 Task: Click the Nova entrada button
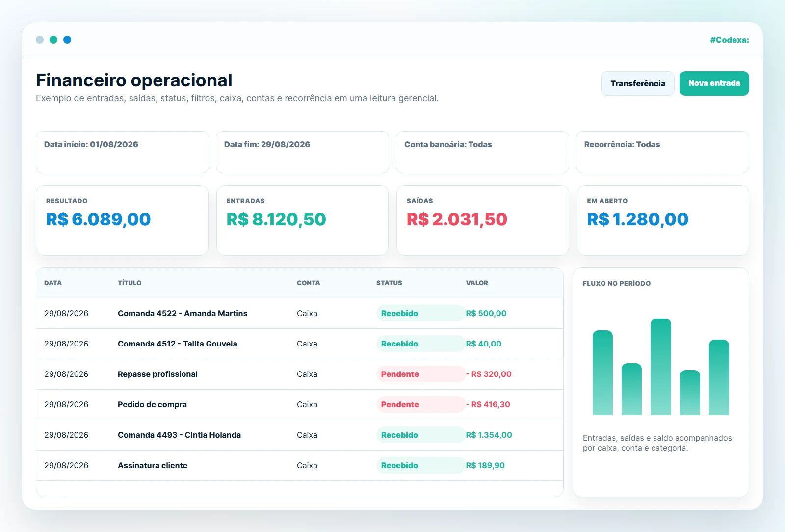pos(714,83)
